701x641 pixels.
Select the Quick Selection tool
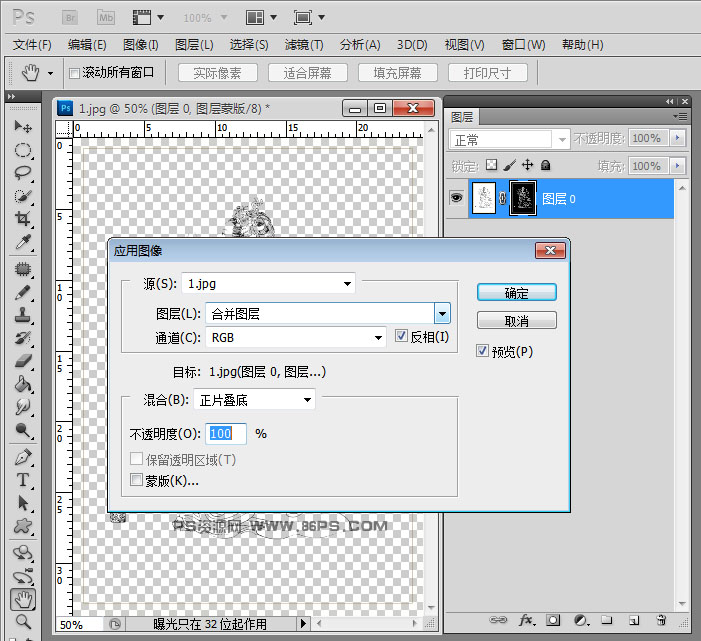tap(23, 196)
